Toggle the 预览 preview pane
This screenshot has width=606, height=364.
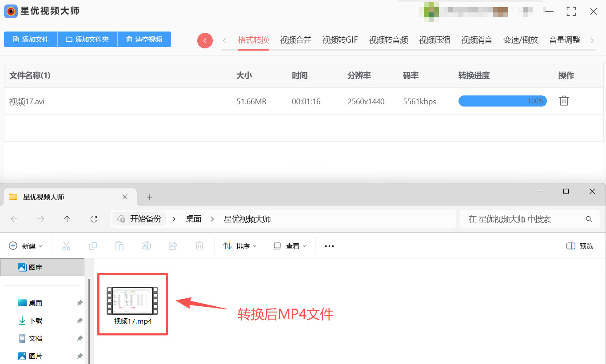pos(580,246)
